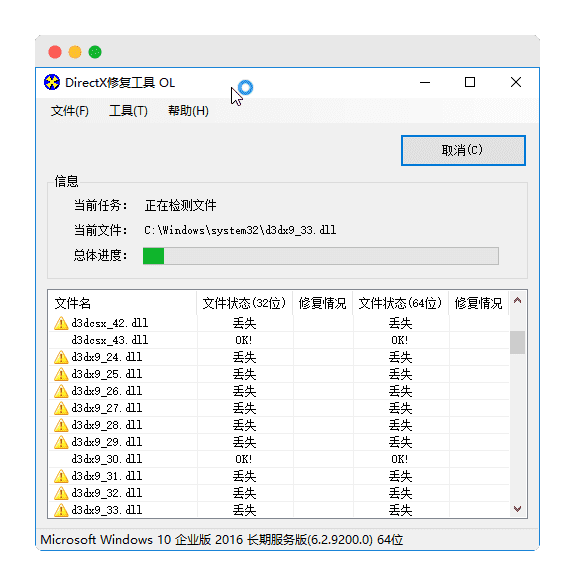Screen dimensions: 575x586
Task: Click warning icon beside d3dx9_32.dll
Action: (61, 493)
